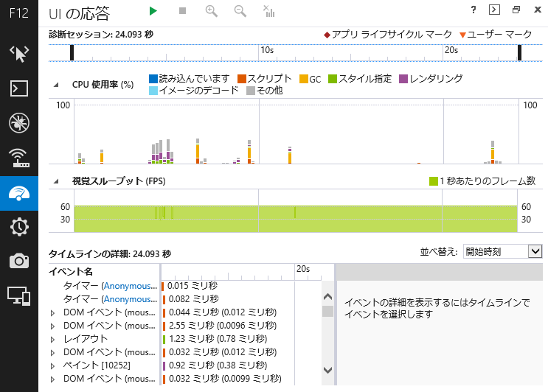Open Memory tool with camera icon
Viewport: 548px width, 392px height.
click(19, 261)
